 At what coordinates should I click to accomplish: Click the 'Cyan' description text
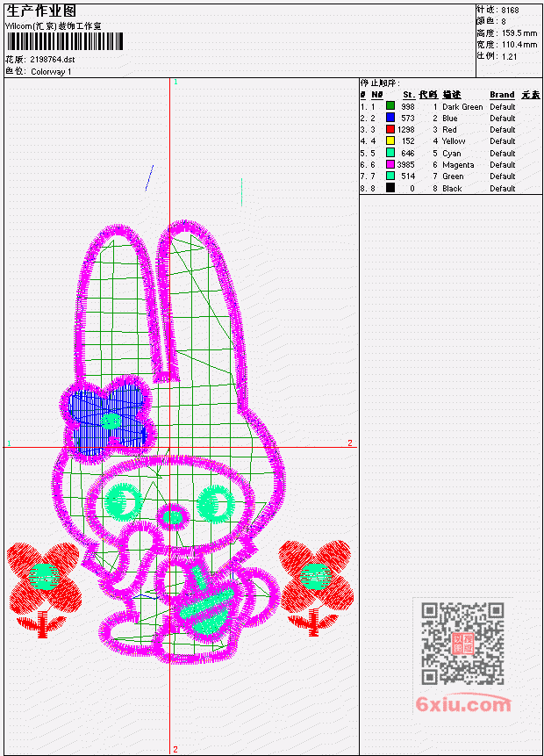pyautogui.click(x=452, y=154)
